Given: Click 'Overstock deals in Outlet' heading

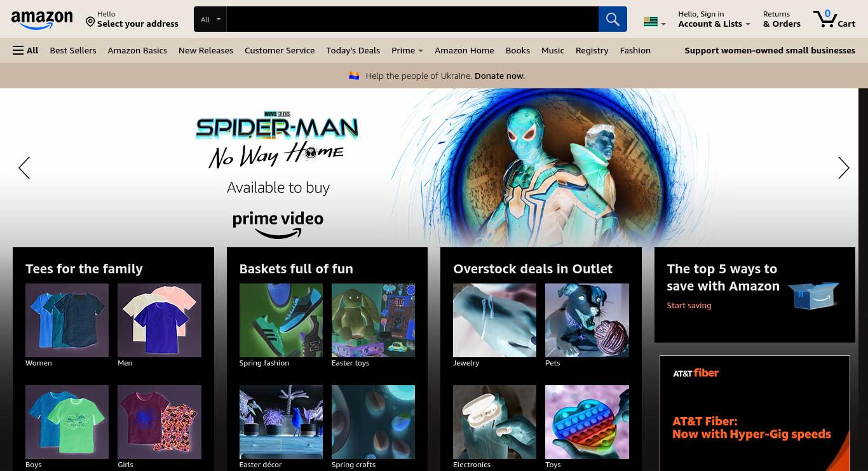Looking at the screenshot, I should coord(532,269).
